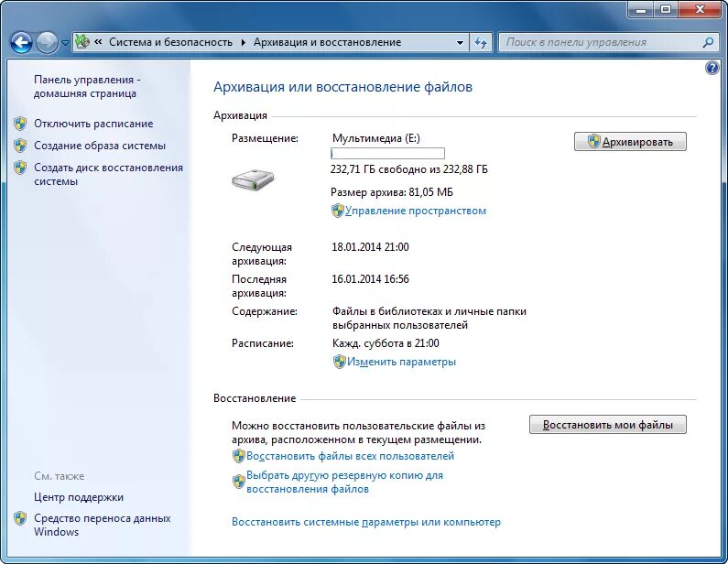
Task: Click shield icon beside 'Изменить параметры'
Action: point(340,362)
